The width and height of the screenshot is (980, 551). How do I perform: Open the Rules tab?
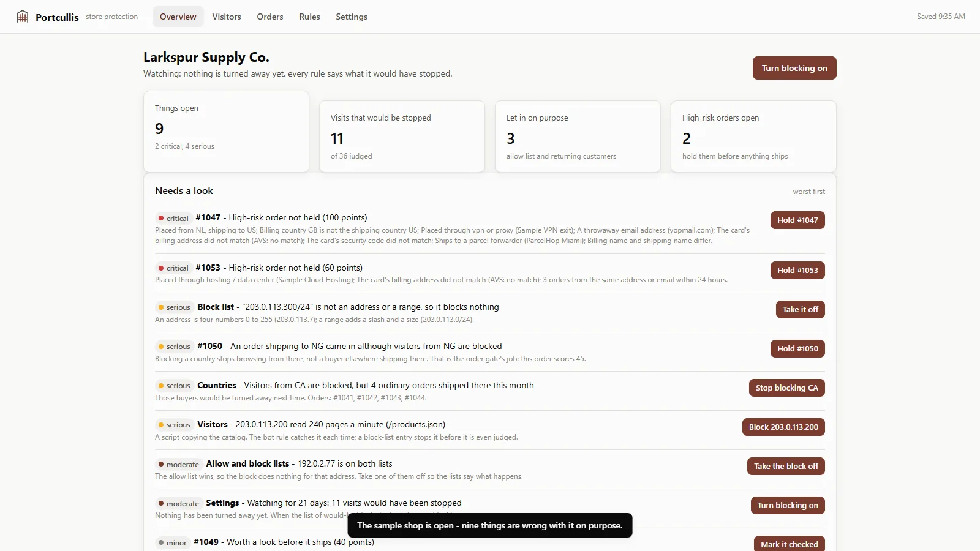coord(310,17)
